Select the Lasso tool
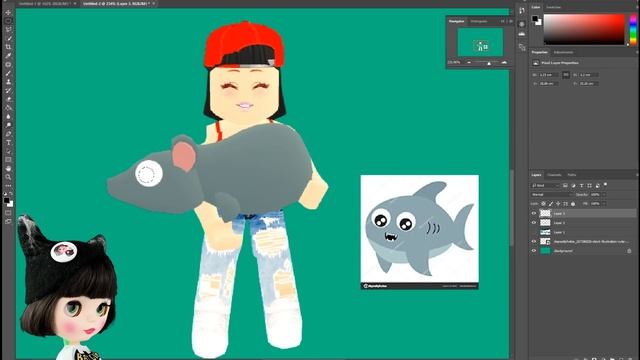 [x=8, y=29]
